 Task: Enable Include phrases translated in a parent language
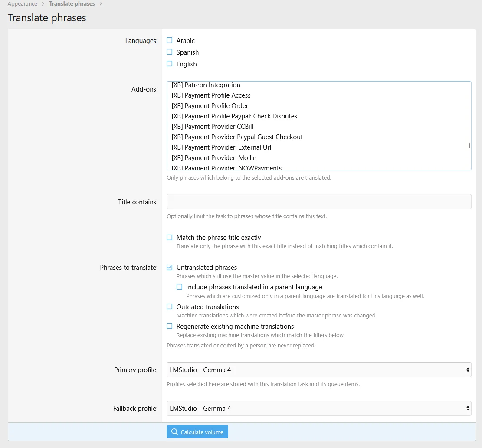(x=179, y=287)
